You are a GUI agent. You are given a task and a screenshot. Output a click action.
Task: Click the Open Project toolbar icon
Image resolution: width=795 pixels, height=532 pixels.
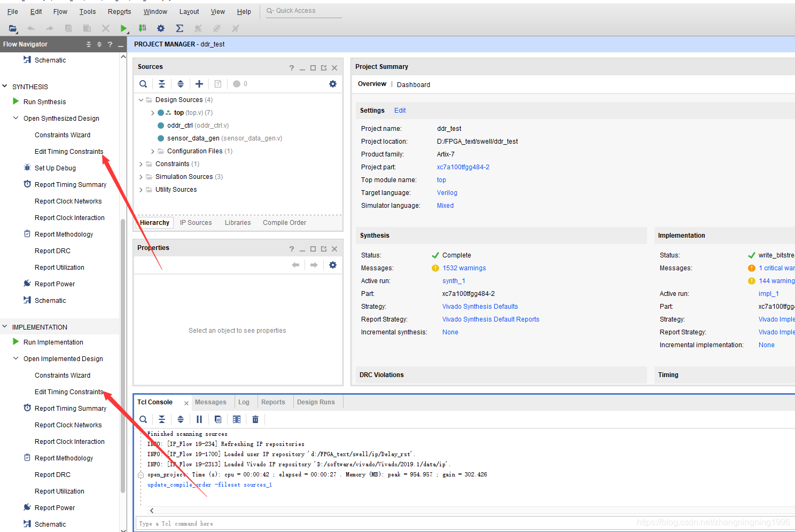coord(13,28)
